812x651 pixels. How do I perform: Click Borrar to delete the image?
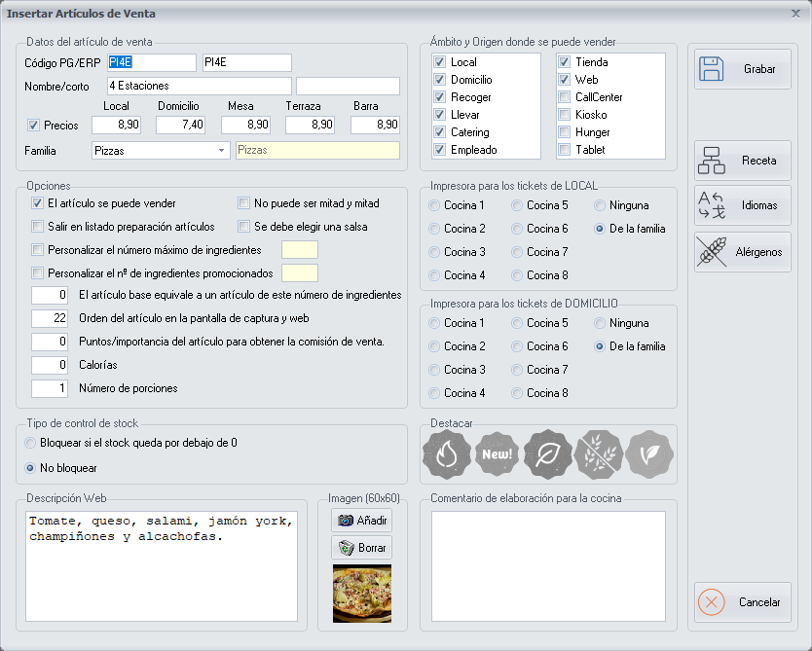[x=361, y=547]
